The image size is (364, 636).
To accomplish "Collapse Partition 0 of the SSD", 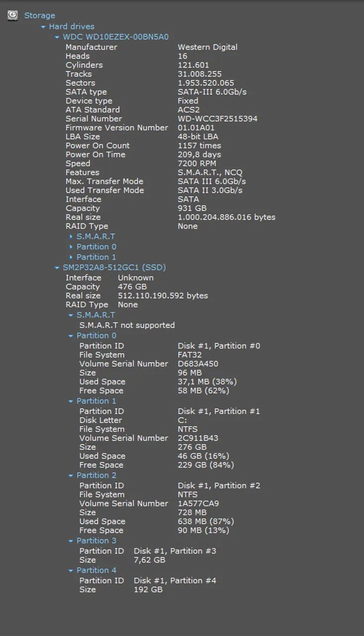I will click(70, 335).
